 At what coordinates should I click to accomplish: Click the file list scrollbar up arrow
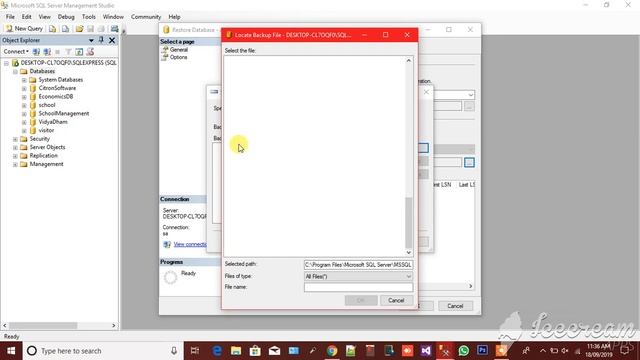click(x=409, y=60)
